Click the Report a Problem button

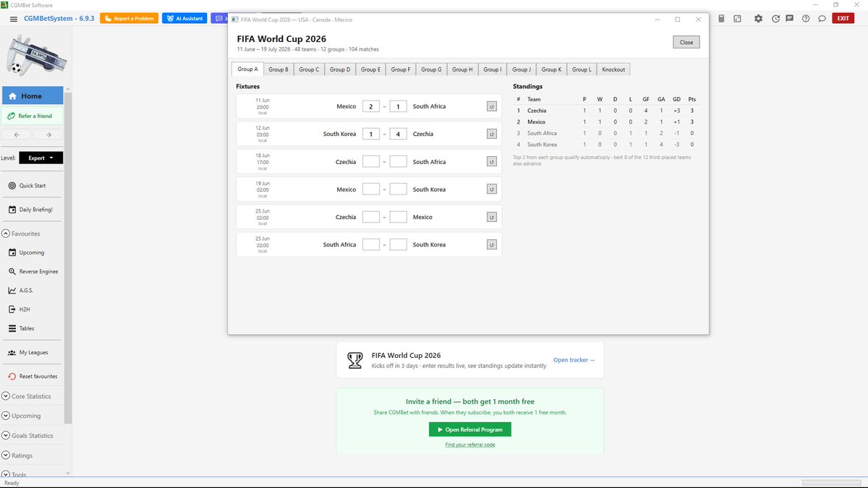[129, 19]
